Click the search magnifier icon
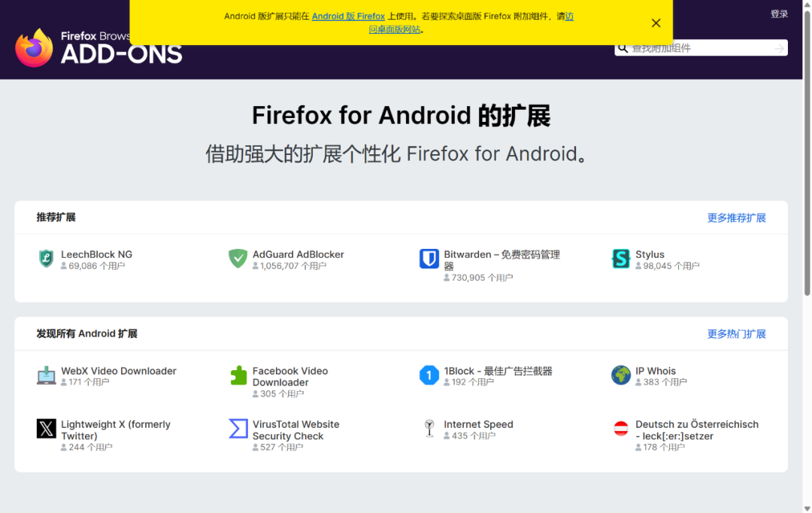The image size is (812, 513). [x=623, y=48]
